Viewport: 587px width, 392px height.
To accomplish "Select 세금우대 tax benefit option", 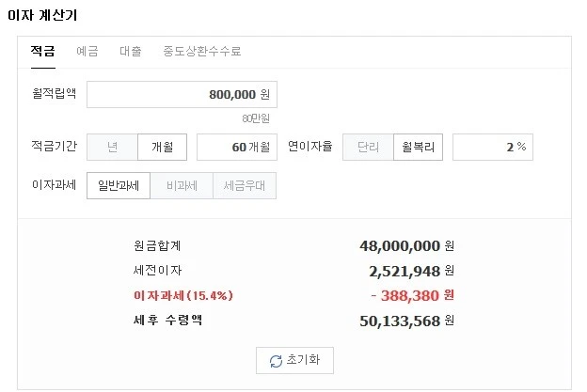I will coord(245,185).
